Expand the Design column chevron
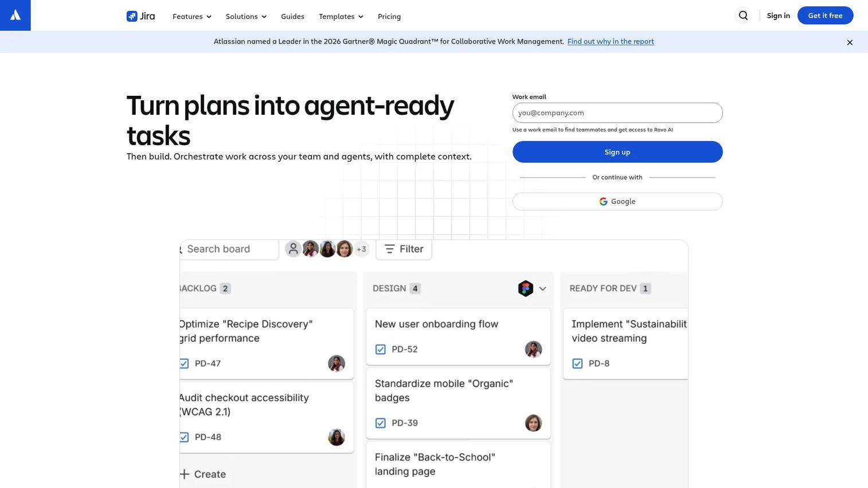The image size is (868, 488). (542, 288)
